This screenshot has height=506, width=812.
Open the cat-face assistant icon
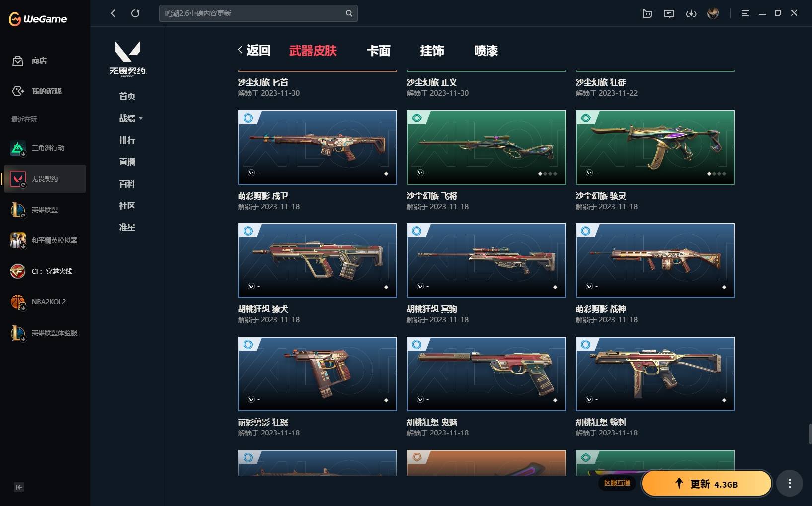(648, 13)
